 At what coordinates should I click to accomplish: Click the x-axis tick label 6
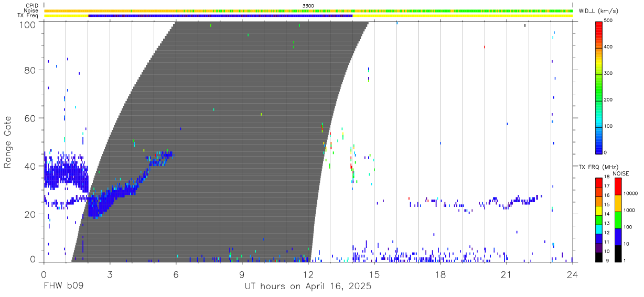click(x=176, y=274)
